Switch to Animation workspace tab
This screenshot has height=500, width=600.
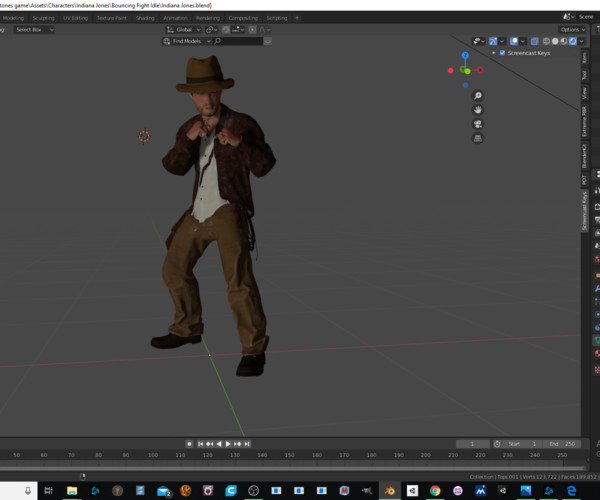click(175, 18)
